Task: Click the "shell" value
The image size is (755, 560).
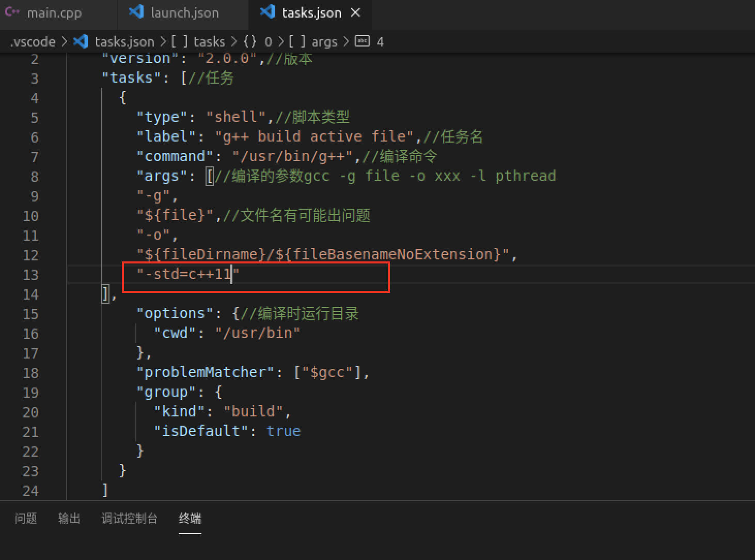Action: 236,117
